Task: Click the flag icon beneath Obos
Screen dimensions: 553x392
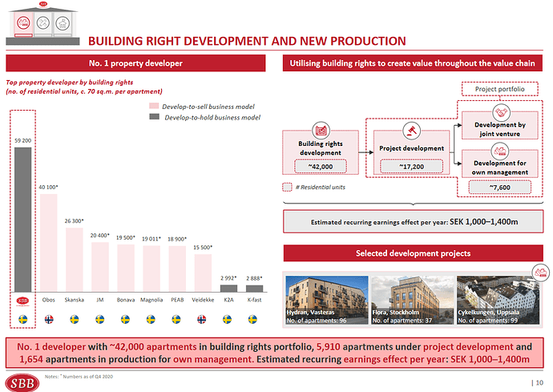Action: [50, 319]
